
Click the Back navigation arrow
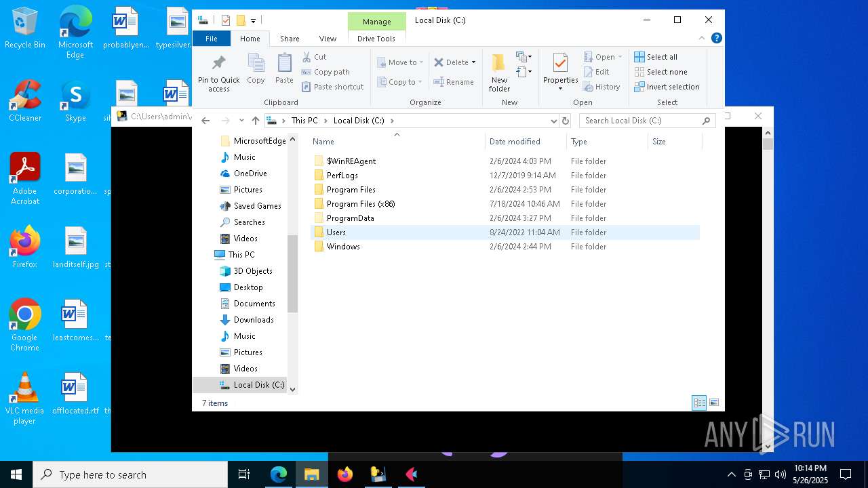(x=205, y=121)
